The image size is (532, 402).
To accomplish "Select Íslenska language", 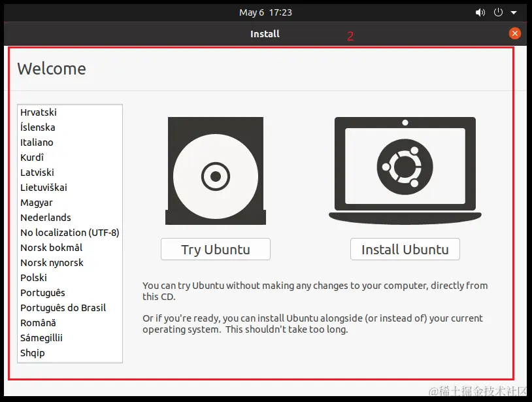I will [x=70, y=127].
